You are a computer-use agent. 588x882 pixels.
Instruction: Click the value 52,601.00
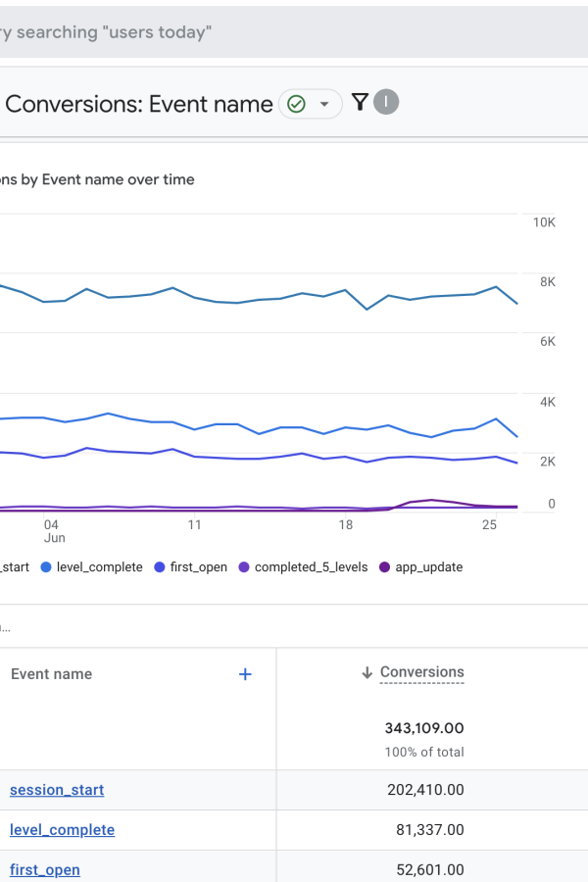point(430,869)
